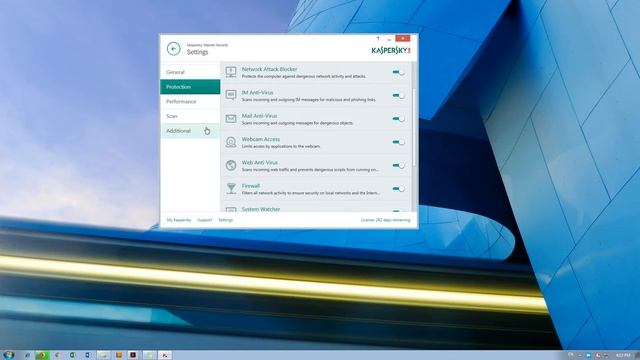This screenshot has width=640, height=360.
Task: Toggle the IM Anti-Virus switch
Action: click(x=398, y=96)
